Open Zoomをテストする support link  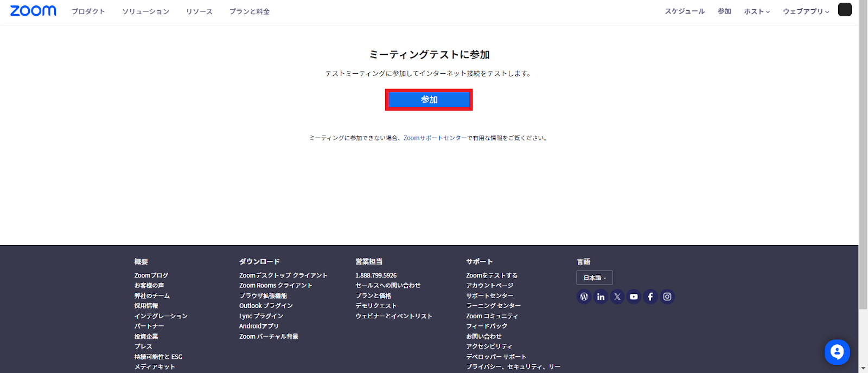point(492,275)
